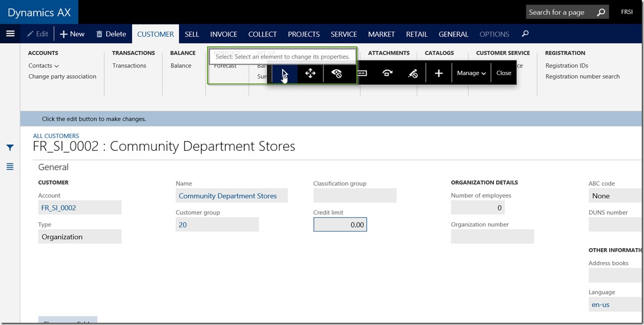Open the Manage dropdown in personalization toolbar

(x=471, y=74)
